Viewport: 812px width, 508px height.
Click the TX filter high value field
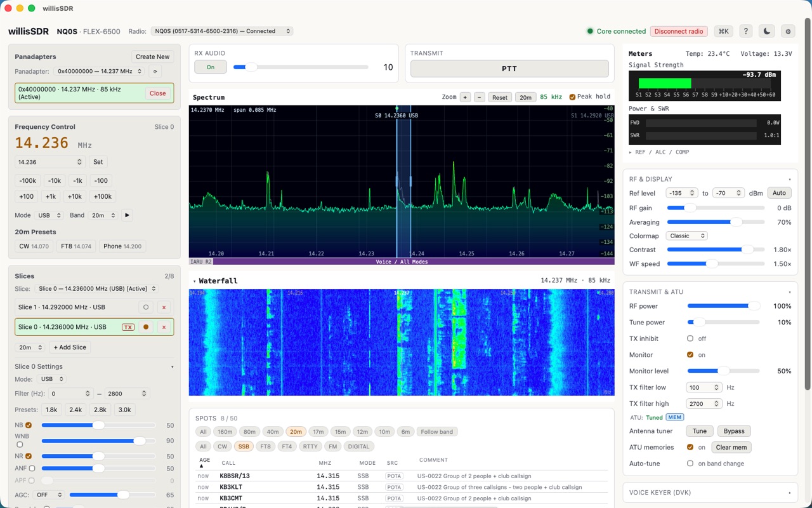point(704,403)
